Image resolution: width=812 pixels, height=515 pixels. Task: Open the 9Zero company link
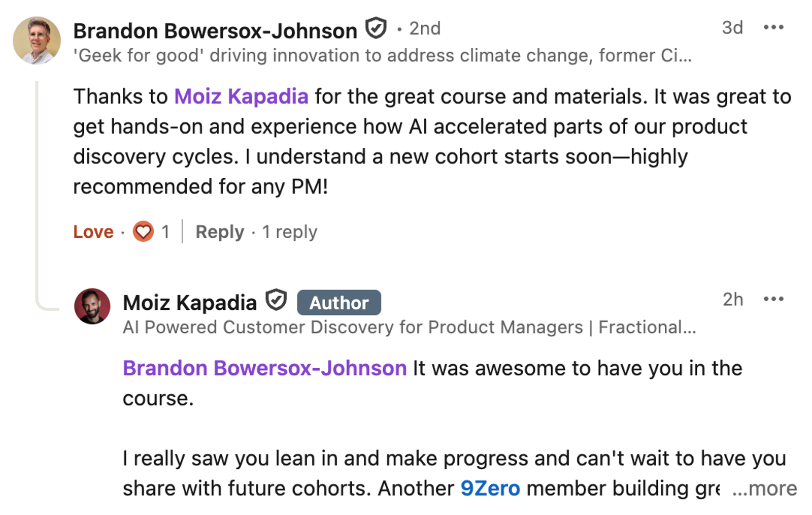[x=490, y=489]
